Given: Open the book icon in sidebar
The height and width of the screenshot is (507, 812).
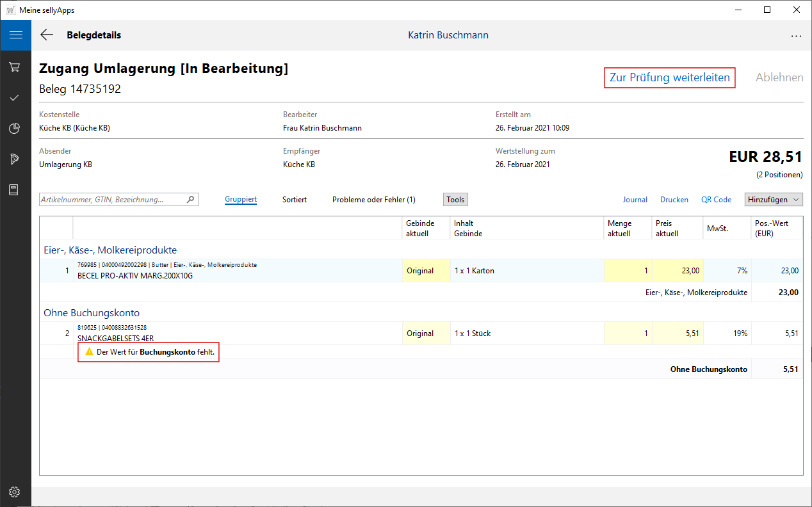Looking at the screenshot, I should click(15, 190).
